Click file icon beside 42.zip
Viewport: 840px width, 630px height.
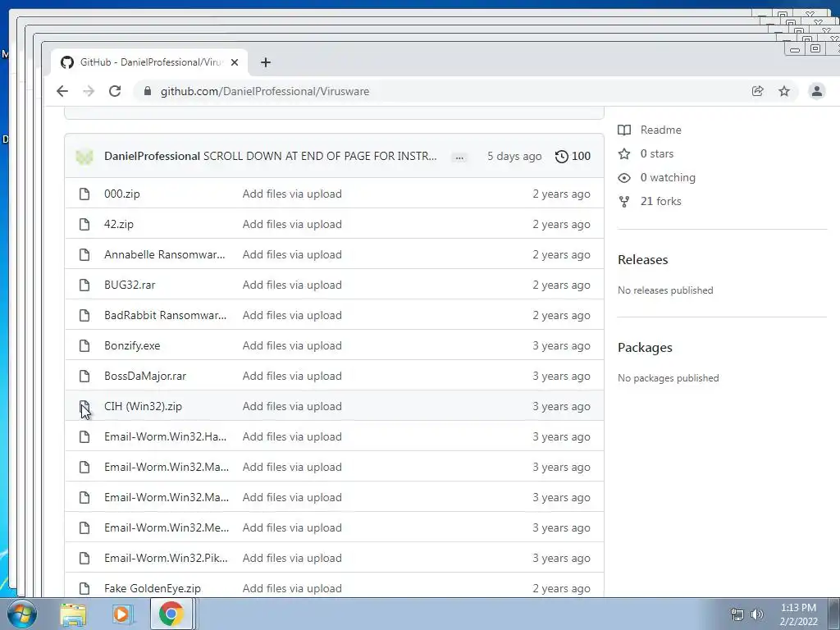coord(84,224)
